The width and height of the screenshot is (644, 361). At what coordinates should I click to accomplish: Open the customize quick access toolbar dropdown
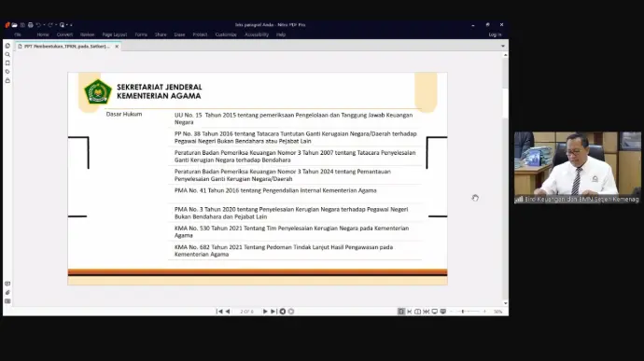pyautogui.click(x=71, y=25)
